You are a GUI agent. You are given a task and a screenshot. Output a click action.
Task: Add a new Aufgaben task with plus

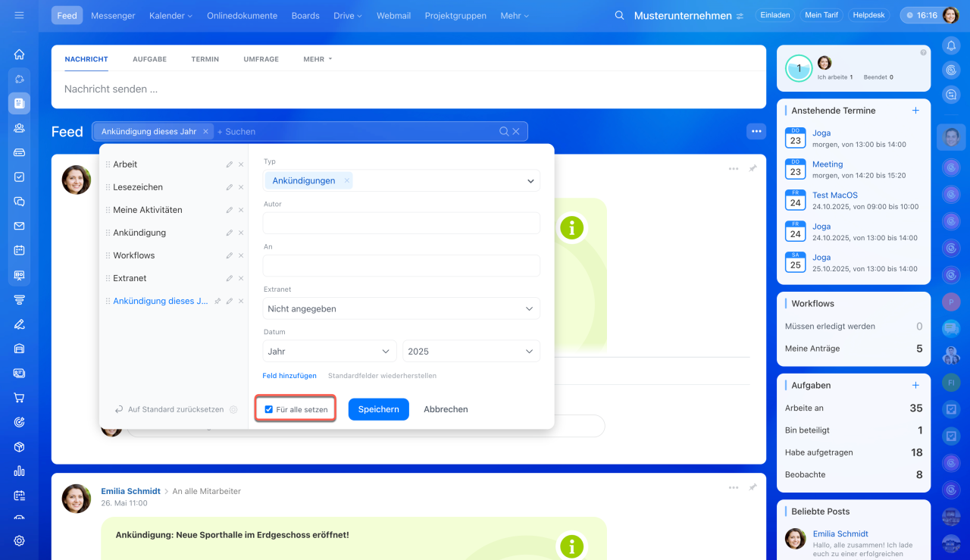915,385
